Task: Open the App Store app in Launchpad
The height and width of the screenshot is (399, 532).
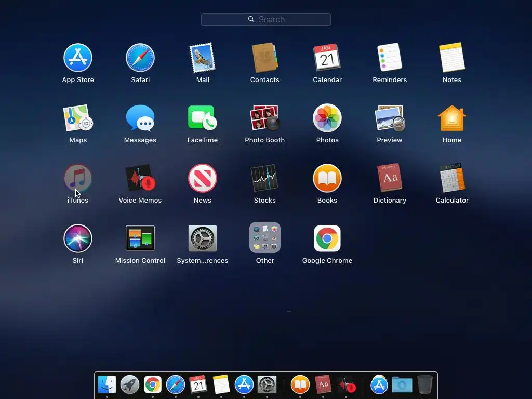Action: pos(78,58)
